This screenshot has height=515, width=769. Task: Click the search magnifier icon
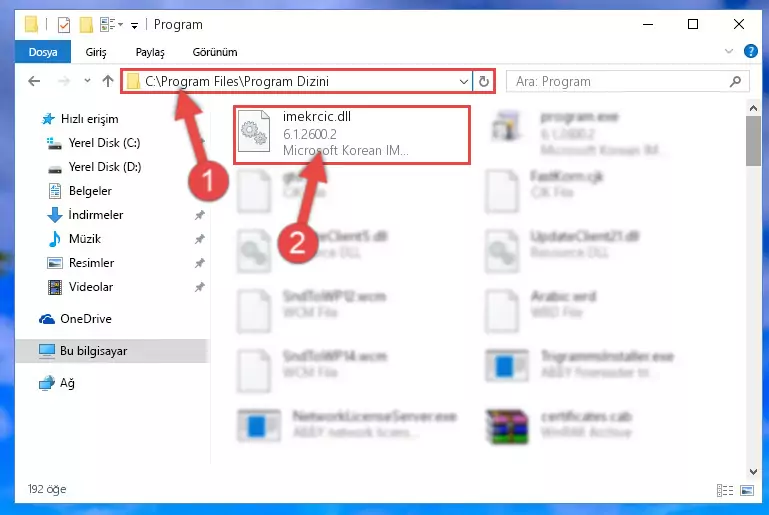pos(735,81)
